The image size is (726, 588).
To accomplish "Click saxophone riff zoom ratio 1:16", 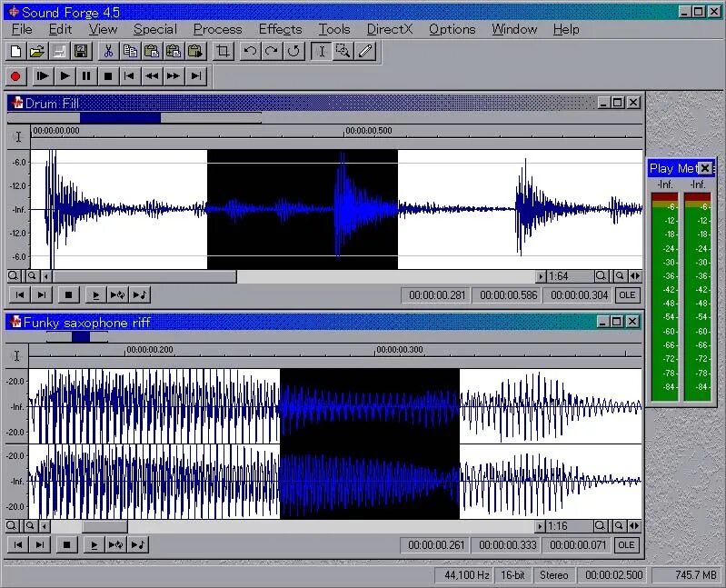I will 569,526.
